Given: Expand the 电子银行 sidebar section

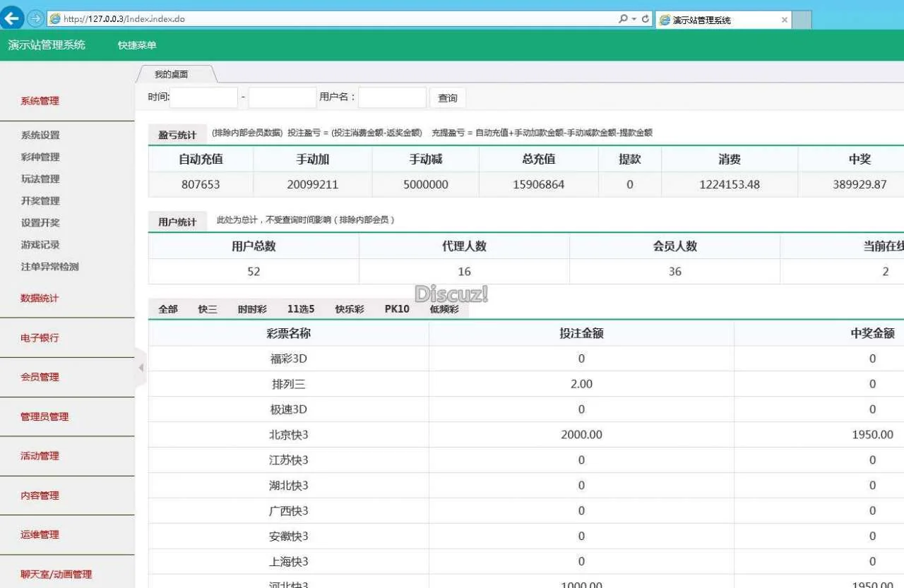Looking at the screenshot, I should coord(40,337).
